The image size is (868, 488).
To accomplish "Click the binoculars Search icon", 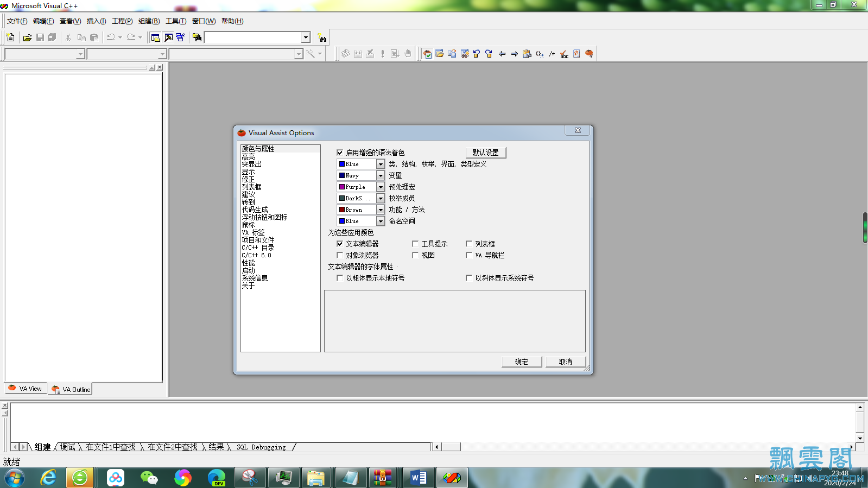I will tap(322, 37).
